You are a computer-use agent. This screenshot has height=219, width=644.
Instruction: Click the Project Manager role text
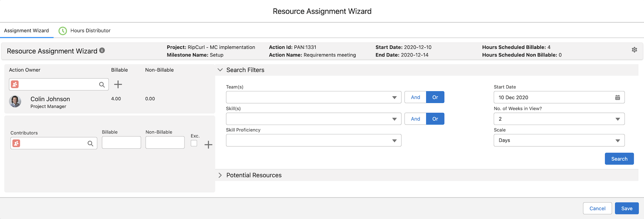[x=48, y=106]
